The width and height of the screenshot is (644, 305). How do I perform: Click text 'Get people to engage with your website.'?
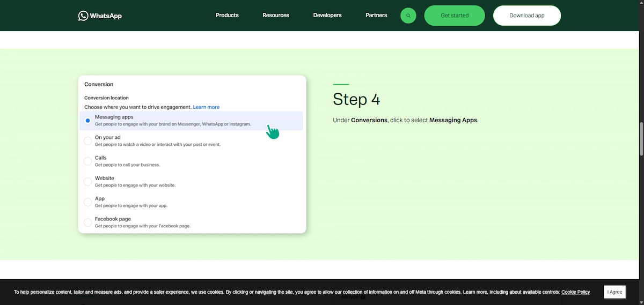[x=135, y=185]
